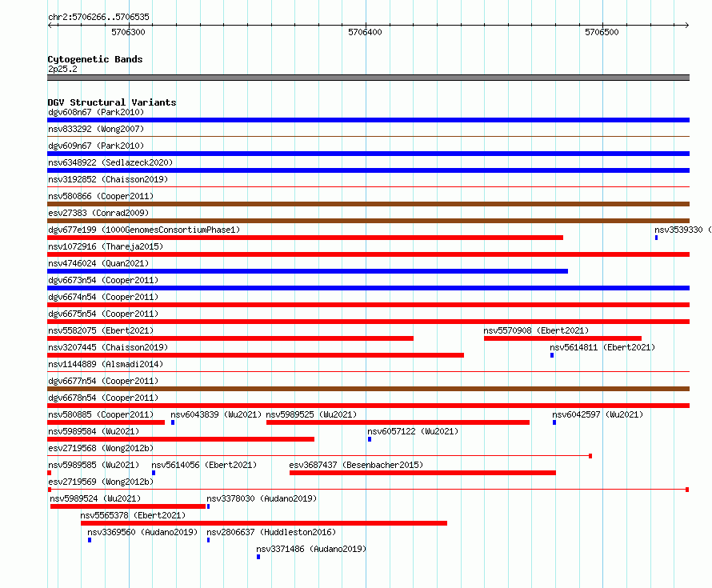Click the nsv2806637 (Huddleston2016) blue marker
The width and height of the screenshot is (712, 588).
click(209, 540)
